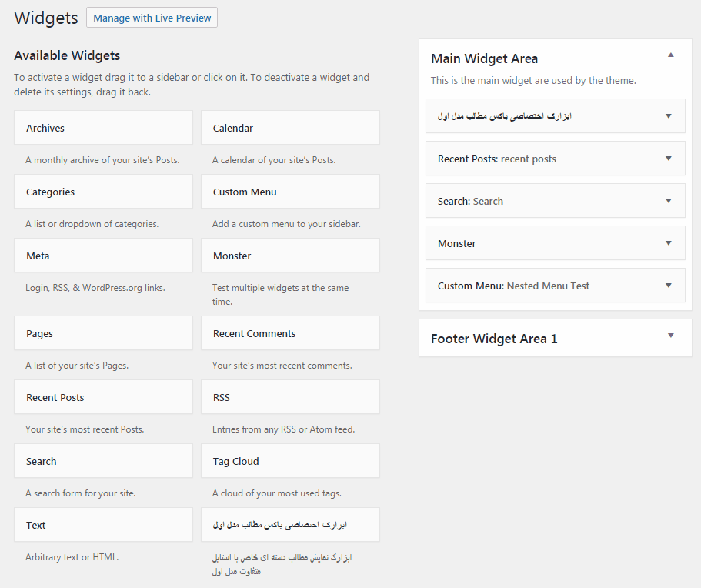Expand the Persian-titled widget arrow in Main Widget Area
Screen dimensions: 701x588
[669, 115]
